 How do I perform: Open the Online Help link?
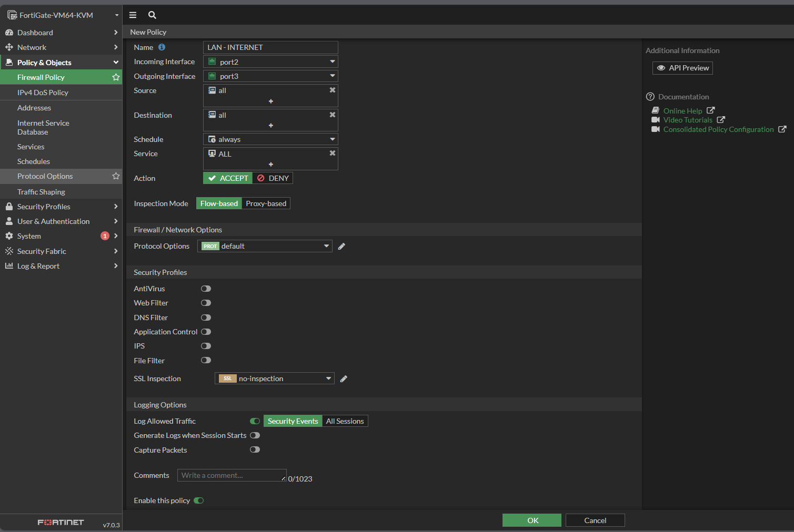(682, 111)
